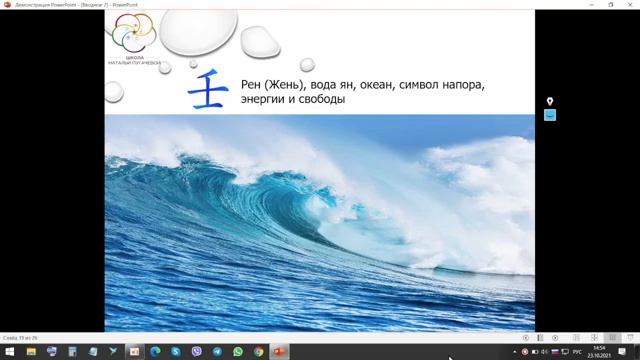640x360 pixels.
Task: Select Reading View button in status bar
Action: pos(612,338)
